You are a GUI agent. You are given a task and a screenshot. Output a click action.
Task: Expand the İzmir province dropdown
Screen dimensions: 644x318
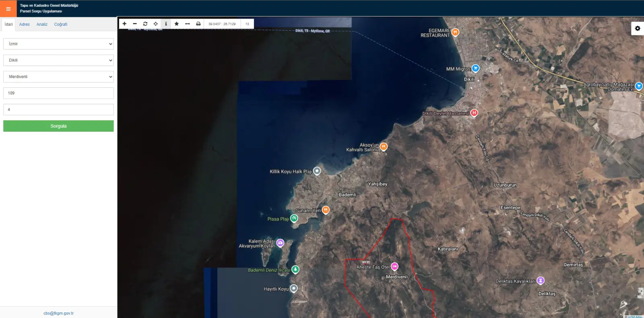coord(58,44)
